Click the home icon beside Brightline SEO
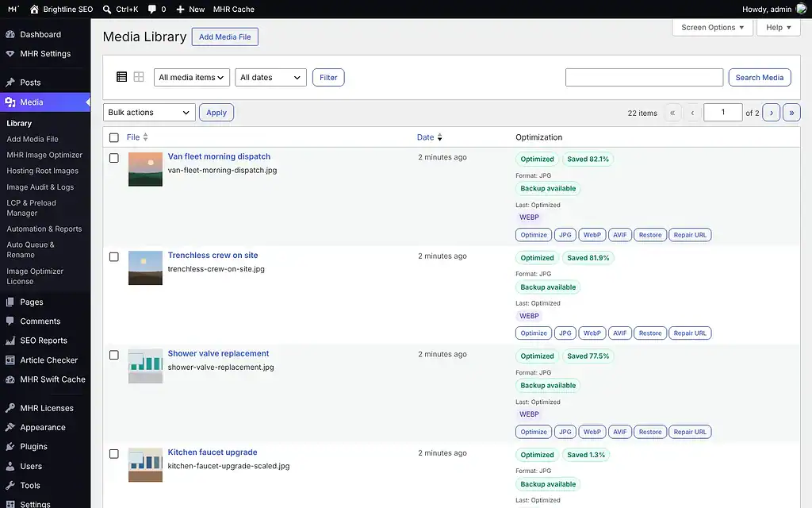This screenshot has height=508, width=812. tap(34, 10)
